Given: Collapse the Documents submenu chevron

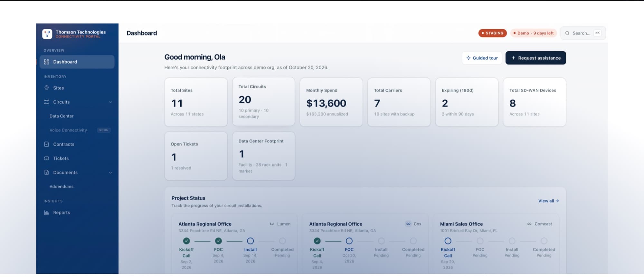Looking at the screenshot, I should click(110, 173).
